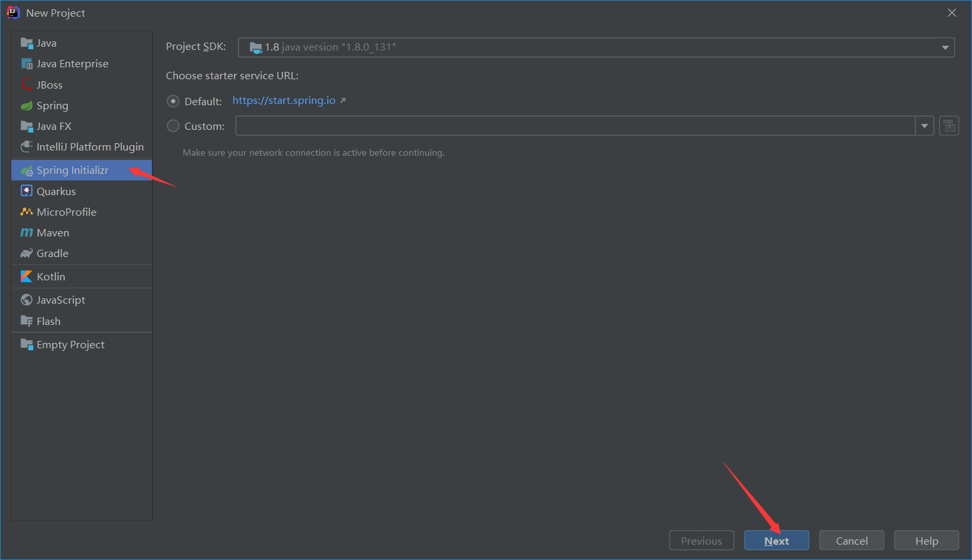
Task: Click the MicroProfile icon
Action: (27, 212)
